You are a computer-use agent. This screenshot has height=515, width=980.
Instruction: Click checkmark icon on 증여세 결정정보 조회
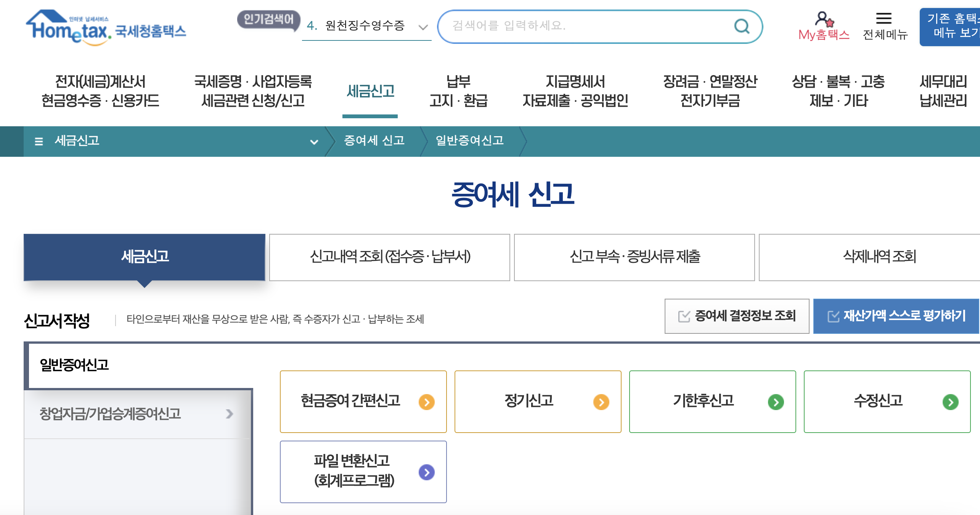coord(684,316)
